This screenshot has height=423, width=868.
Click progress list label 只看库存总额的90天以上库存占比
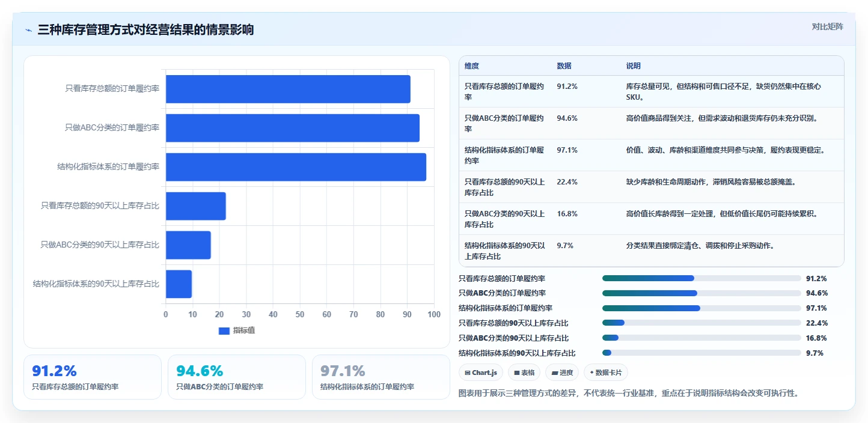point(513,323)
